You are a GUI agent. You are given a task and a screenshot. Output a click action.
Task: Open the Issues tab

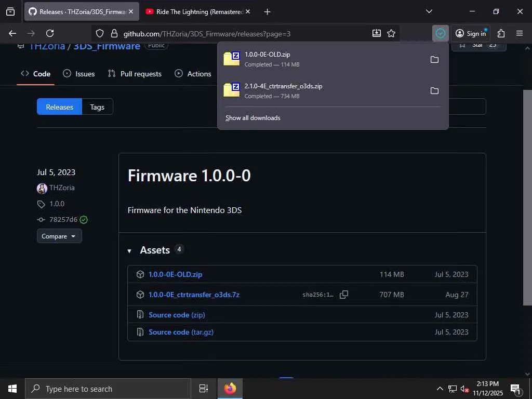[x=79, y=74]
